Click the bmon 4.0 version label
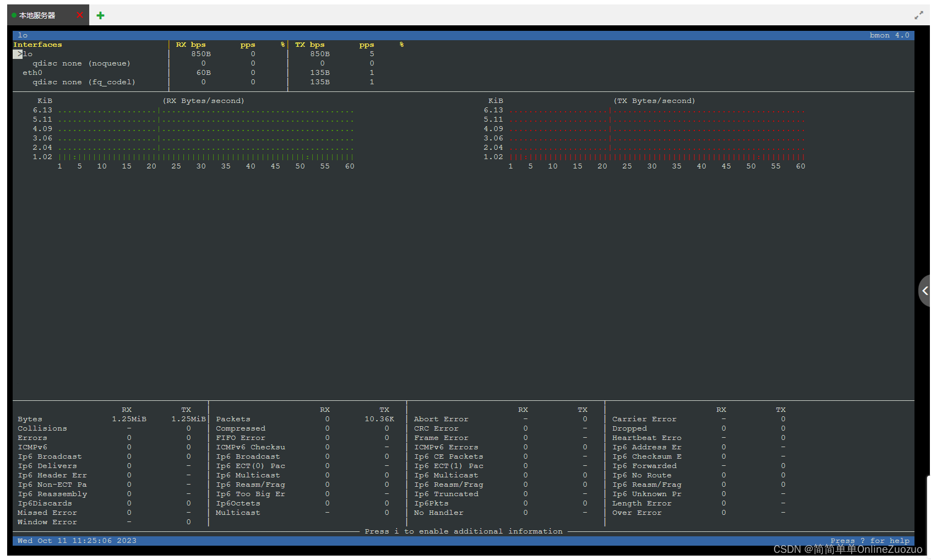Viewport: 931px width, 560px height. (889, 35)
